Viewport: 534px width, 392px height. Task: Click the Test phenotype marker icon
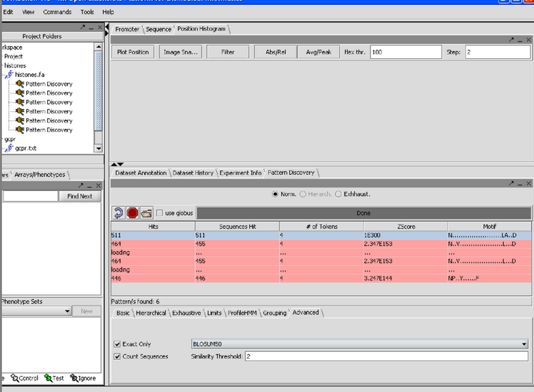coord(48,379)
